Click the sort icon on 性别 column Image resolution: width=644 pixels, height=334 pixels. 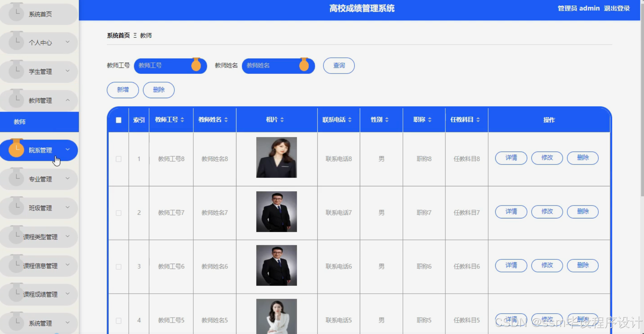coord(387,120)
